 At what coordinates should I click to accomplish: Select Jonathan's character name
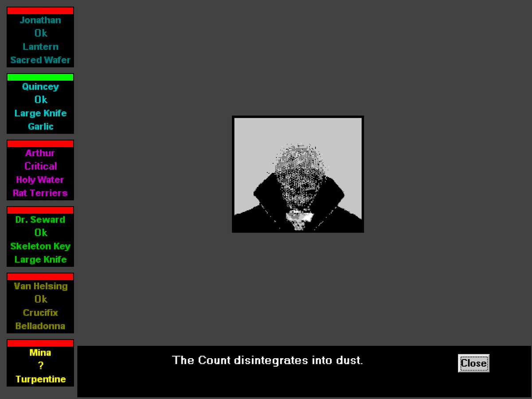pyautogui.click(x=40, y=20)
